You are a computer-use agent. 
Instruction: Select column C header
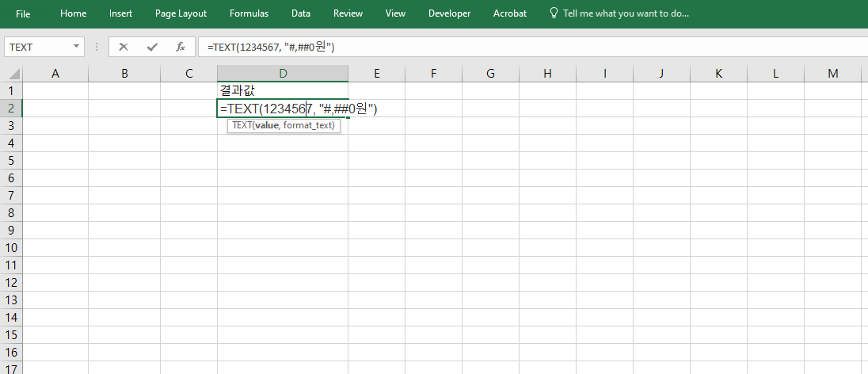point(188,73)
